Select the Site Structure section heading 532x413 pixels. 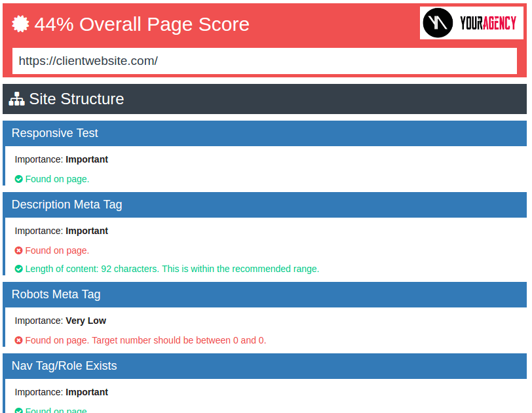[x=76, y=99]
